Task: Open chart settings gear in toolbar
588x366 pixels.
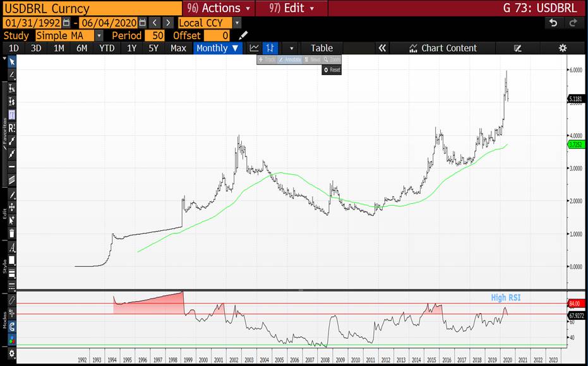Action: tap(562, 48)
